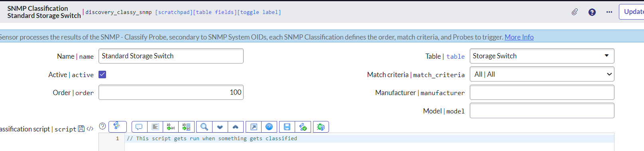644x151 pixels.
Task: Click the blue help icon in editor toolbar
Action: pos(269,127)
